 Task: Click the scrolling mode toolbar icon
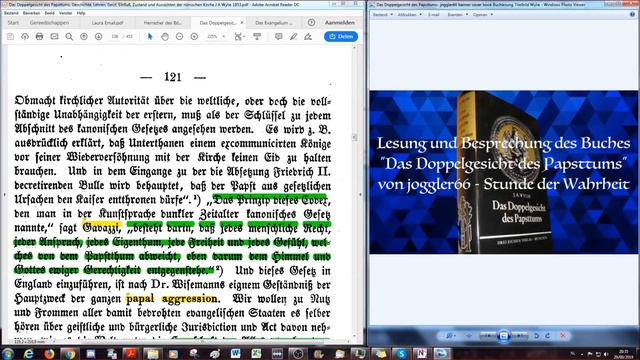[x=257, y=37]
